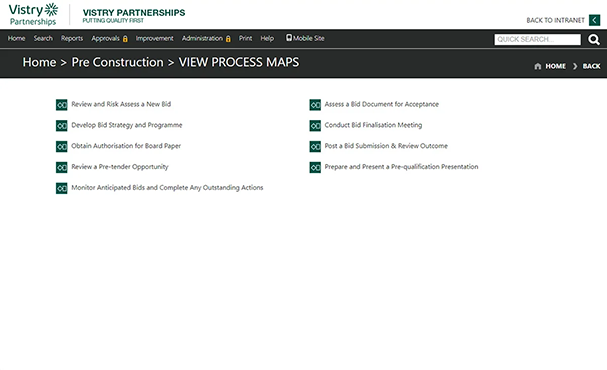Click the magnifying glass search icon
Image resolution: width=607 pixels, height=370 pixels.
(593, 39)
